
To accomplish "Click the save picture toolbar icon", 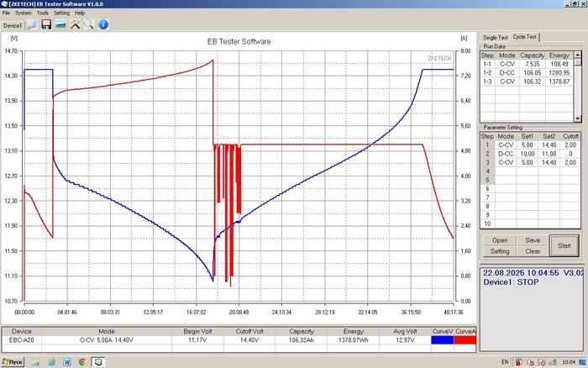I will coord(60,25).
